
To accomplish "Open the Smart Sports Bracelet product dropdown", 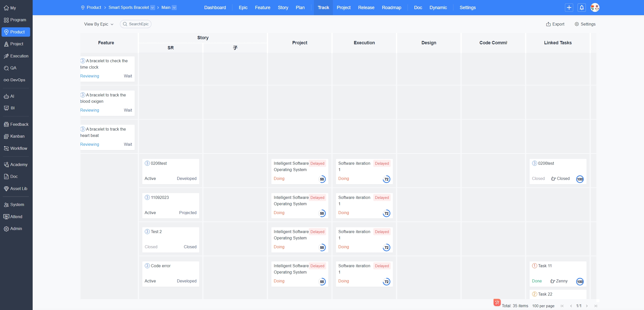I will coord(153,8).
